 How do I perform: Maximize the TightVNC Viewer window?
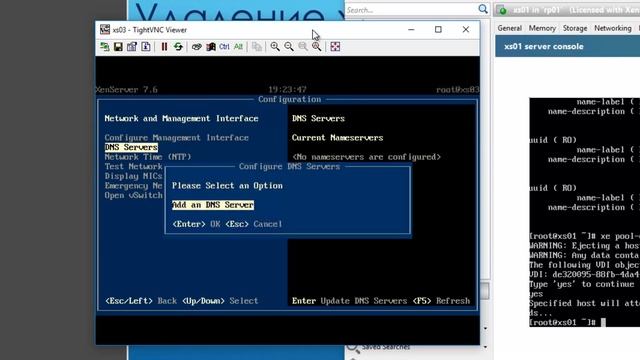438,29
